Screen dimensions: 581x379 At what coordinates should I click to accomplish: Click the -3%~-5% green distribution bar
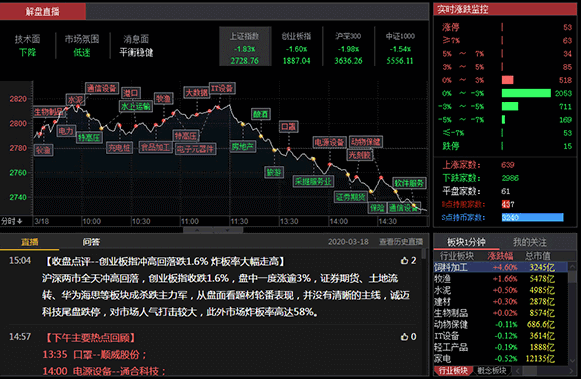pos(510,107)
